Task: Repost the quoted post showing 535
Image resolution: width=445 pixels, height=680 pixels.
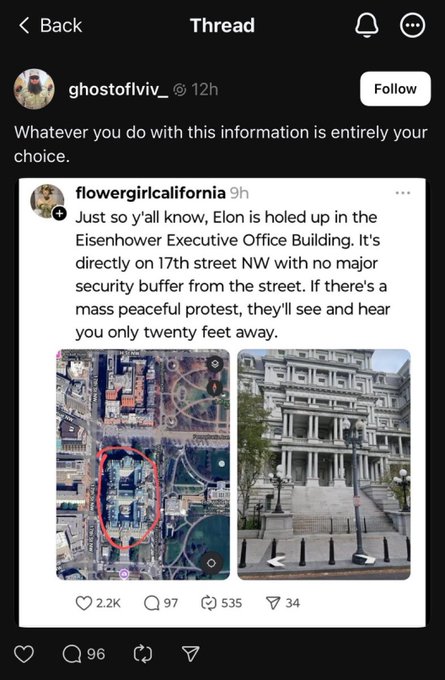Action: click(x=221, y=603)
